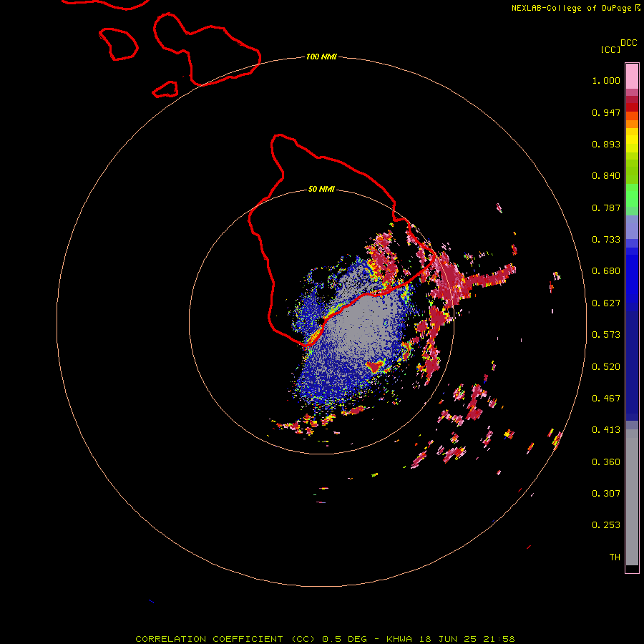The height and width of the screenshot is (644, 644).
Task: Click the 0.5 DEG elevation text in caption
Action: 345,639
